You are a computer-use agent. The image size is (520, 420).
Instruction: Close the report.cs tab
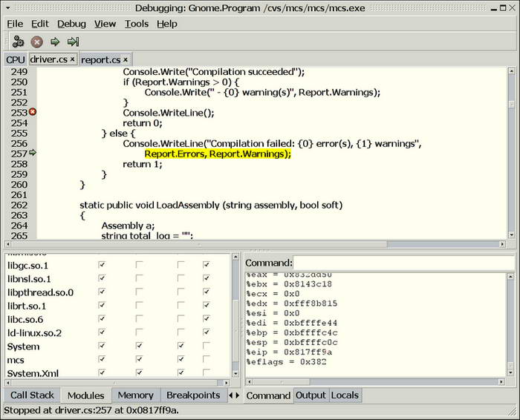(126, 60)
